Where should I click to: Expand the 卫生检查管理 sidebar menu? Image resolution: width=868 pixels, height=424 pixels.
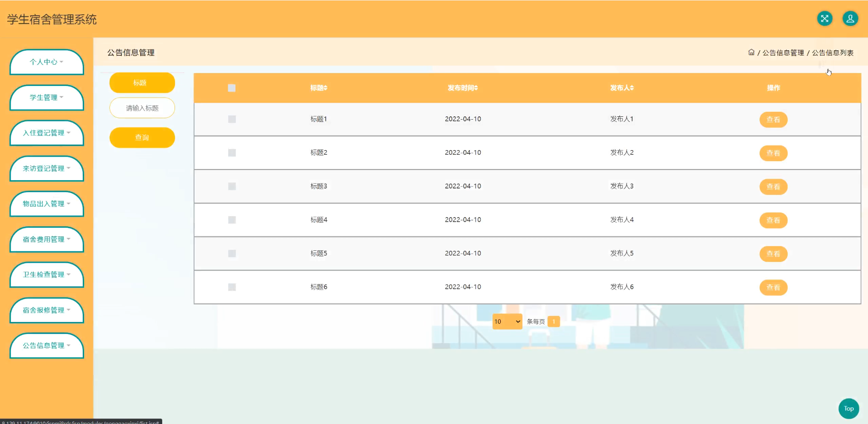click(47, 275)
